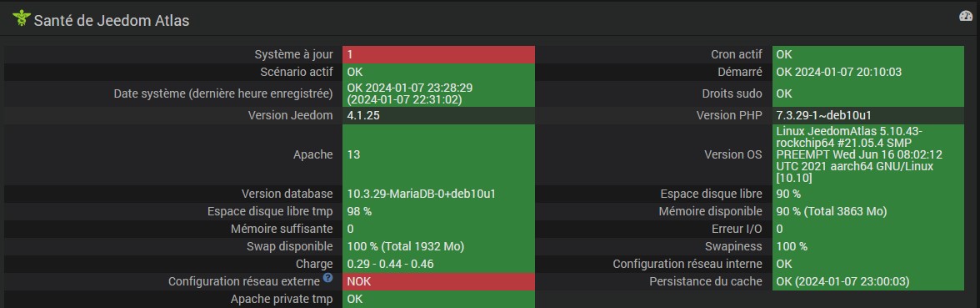Select the Démarré timestamp cell
The width and height of the screenshot is (980, 308).
(868, 72)
